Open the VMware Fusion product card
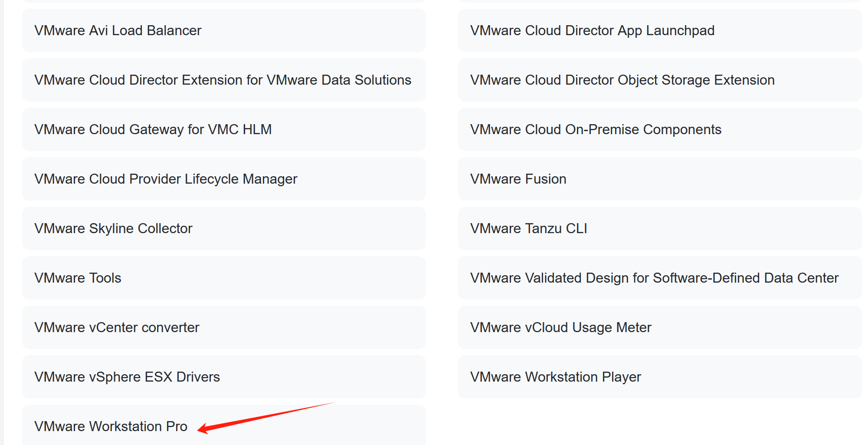 click(660, 179)
